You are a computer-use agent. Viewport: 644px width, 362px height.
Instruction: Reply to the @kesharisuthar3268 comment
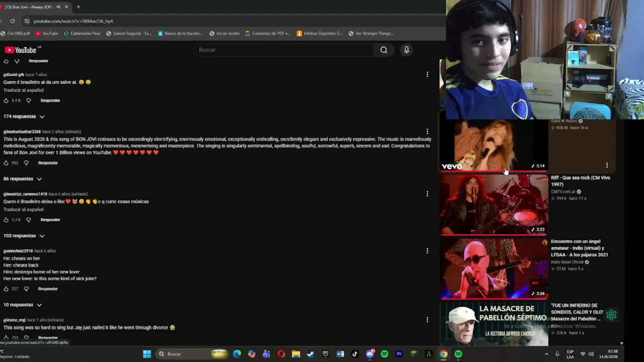pos(48,163)
